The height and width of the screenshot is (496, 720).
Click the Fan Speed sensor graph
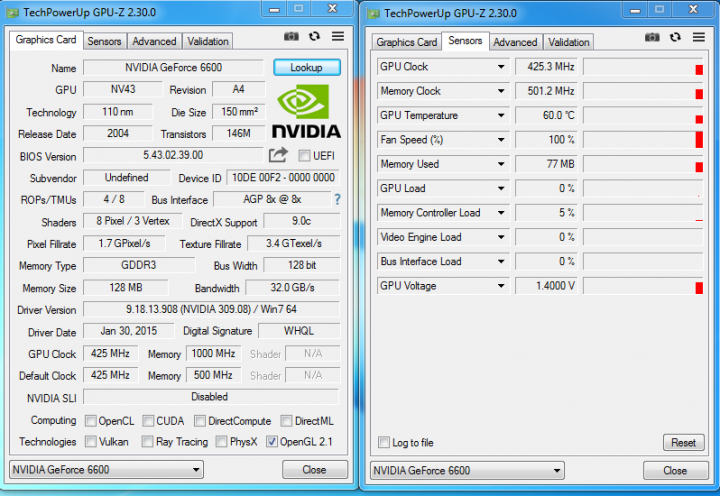(x=643, y=140)
